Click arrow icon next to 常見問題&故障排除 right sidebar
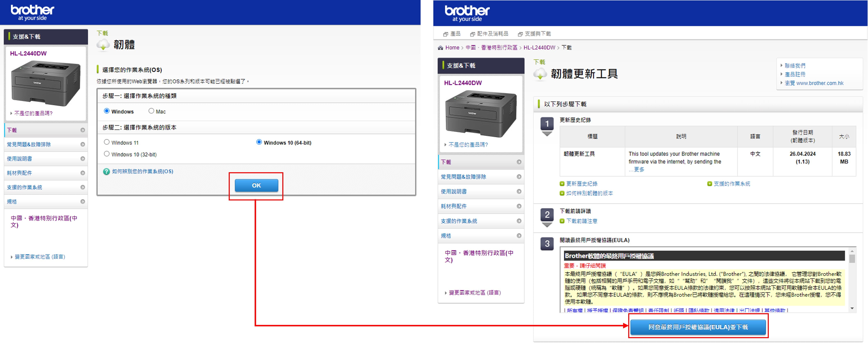868x350 pixels. coord(519,177)
